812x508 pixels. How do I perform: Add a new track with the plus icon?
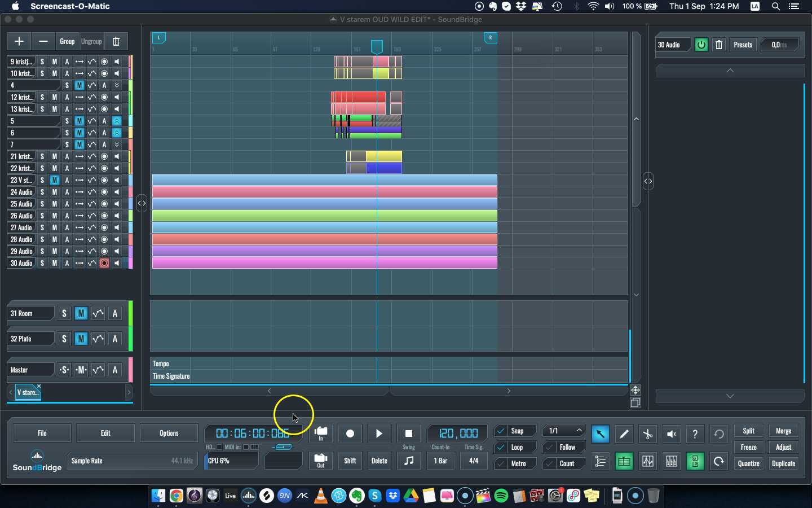tap(19, 41)
